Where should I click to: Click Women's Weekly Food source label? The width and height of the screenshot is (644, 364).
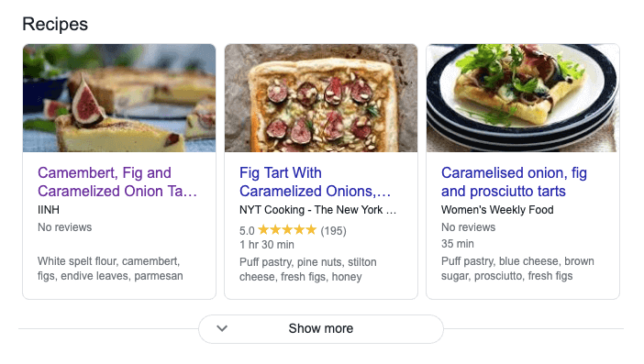tap(497, 210)
